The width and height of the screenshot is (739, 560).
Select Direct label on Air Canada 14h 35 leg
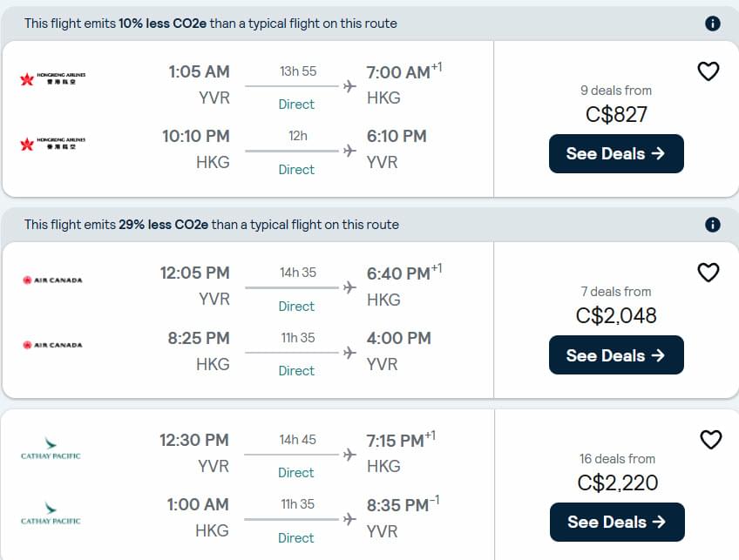pyautogui.click(x=296, y=307)
